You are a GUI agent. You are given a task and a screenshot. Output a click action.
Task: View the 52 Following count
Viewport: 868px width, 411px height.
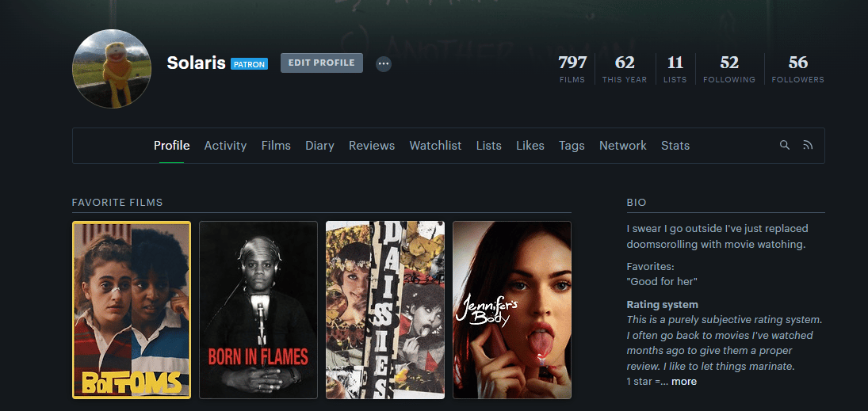coord(729,69)
